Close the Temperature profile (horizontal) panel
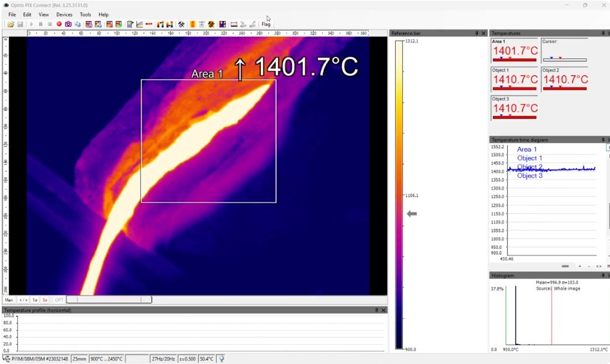610x364 pixels. tap(383, 310)
